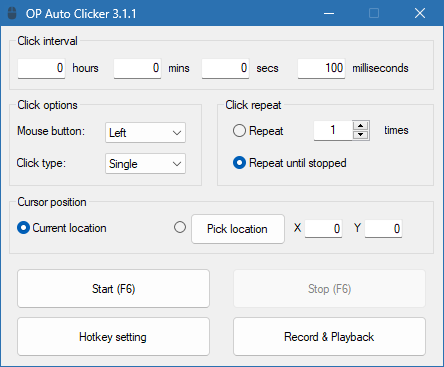Close the OP Auto Clicker window
444x367 pixels.
(x=420, y=13)
